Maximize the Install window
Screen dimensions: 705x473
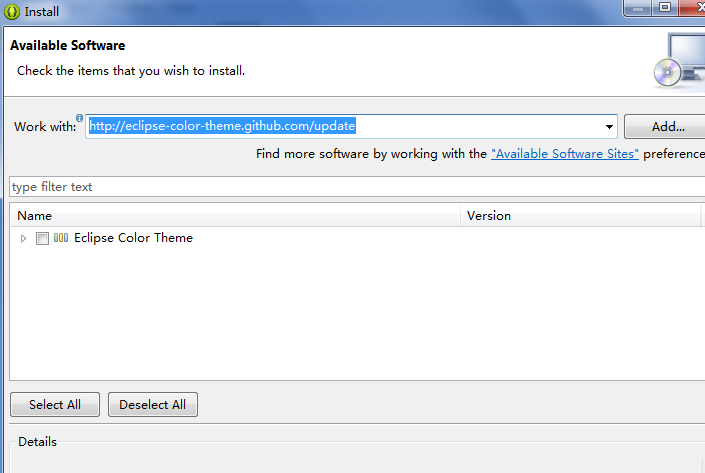pyautogui.click(x=665, y=8)
